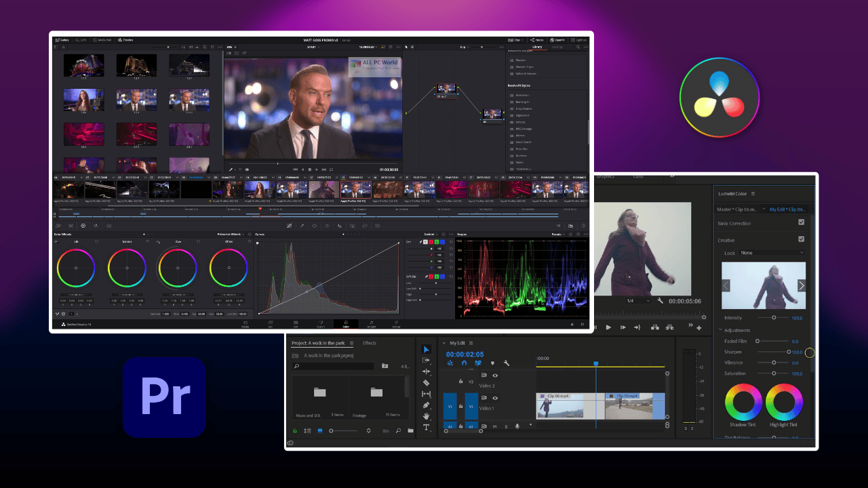Collapse the Adjustments section in Lumetri Color
This screenshot has width=868, height=488.
pyautogui.click(x=721, y=330)
